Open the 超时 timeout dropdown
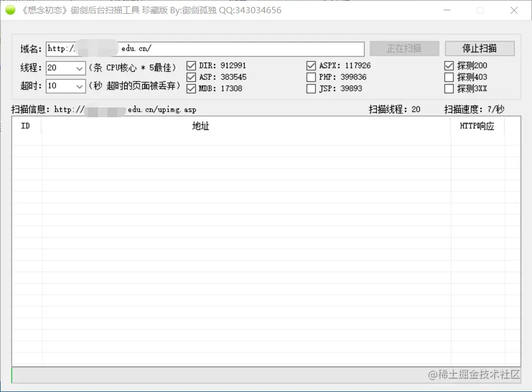The image size is (532, 392). tap(79, 86)
